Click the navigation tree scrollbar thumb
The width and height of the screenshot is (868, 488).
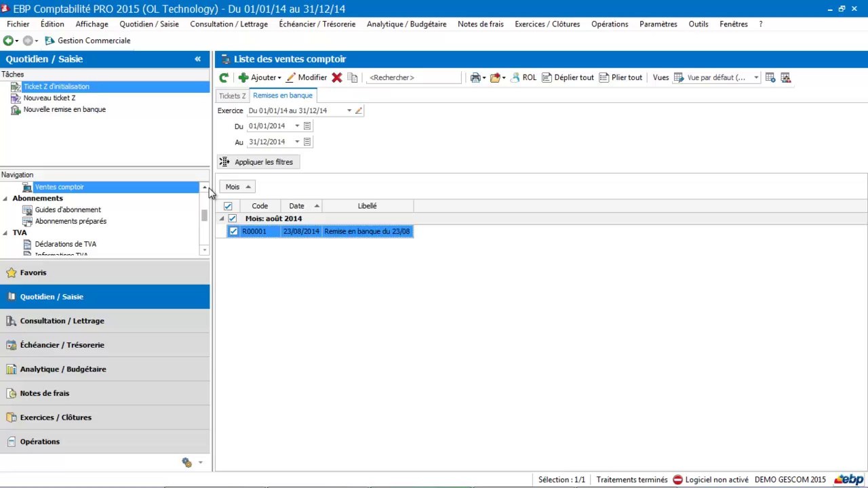click(x=204, y=216)
